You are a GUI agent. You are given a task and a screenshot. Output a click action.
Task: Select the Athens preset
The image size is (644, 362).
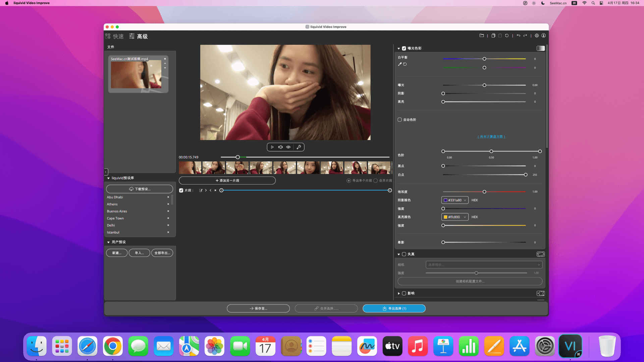(x=112, y=204)
